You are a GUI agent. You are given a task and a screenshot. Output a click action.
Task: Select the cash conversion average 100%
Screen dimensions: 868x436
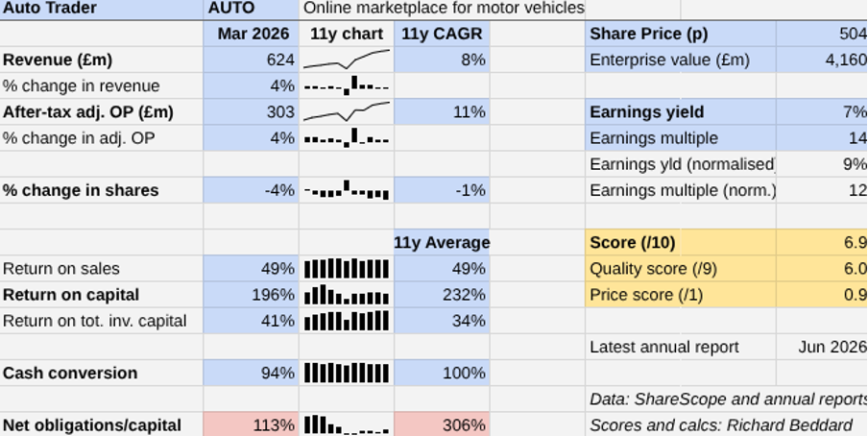click(442, 373)
